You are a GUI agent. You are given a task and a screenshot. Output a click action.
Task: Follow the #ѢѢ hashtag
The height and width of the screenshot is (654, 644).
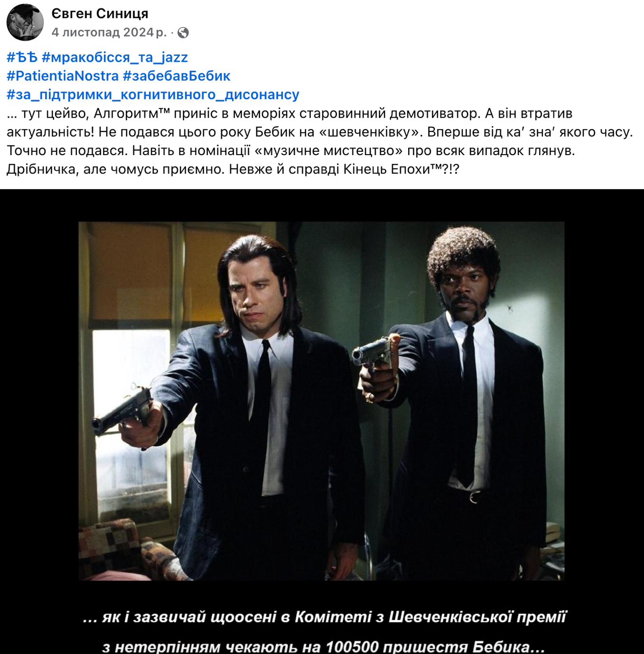22,57
